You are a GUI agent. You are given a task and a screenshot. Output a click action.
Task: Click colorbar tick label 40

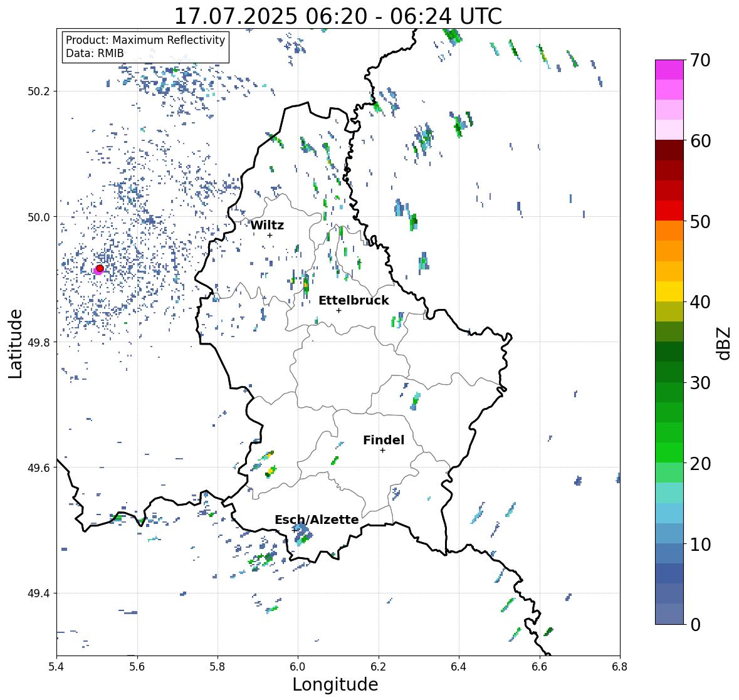tap(700, 302)
